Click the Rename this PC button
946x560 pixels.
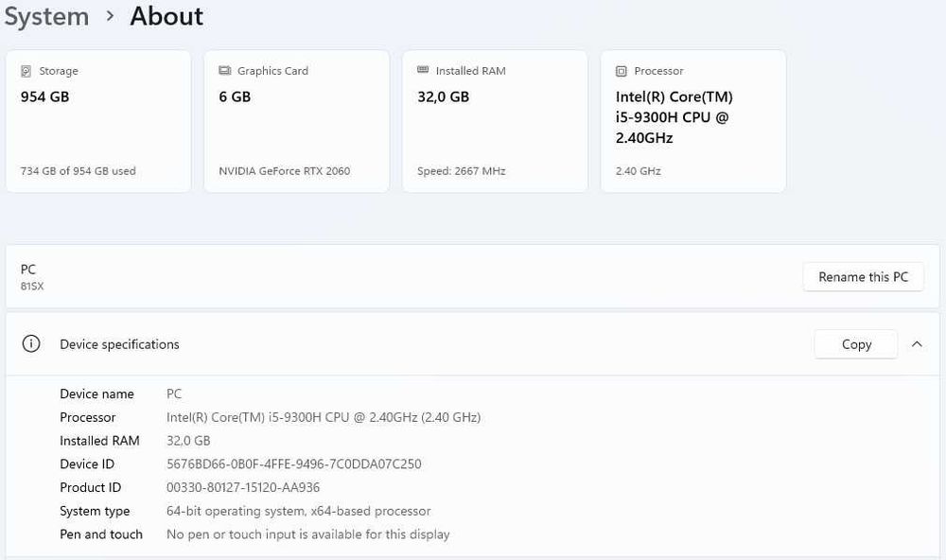[863, 277]
